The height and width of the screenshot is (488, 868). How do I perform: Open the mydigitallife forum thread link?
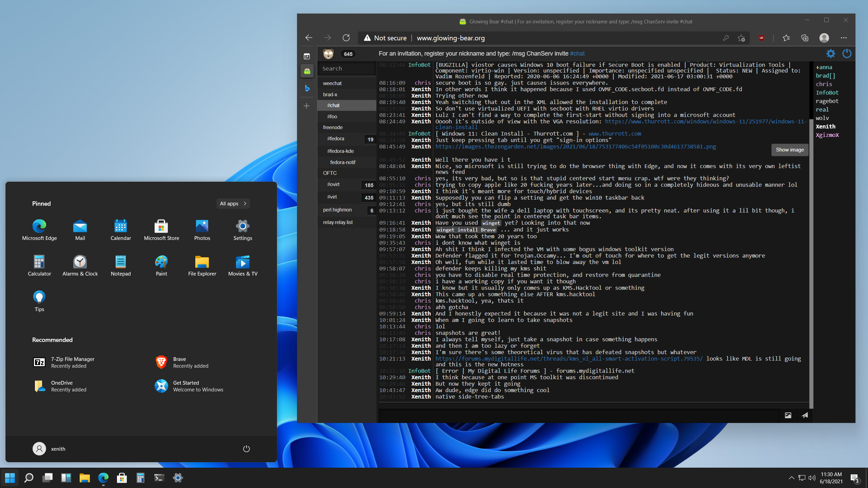(569, 359)
